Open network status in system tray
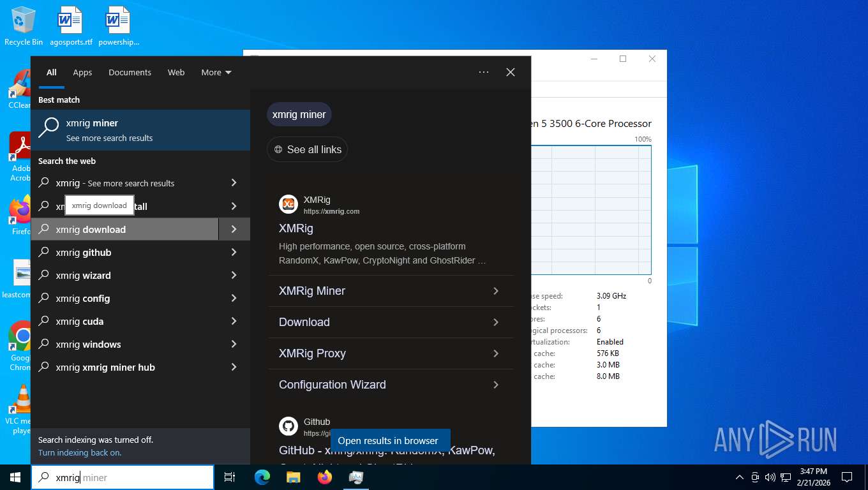Screen dimensions: 868x490 pos(786,477)
